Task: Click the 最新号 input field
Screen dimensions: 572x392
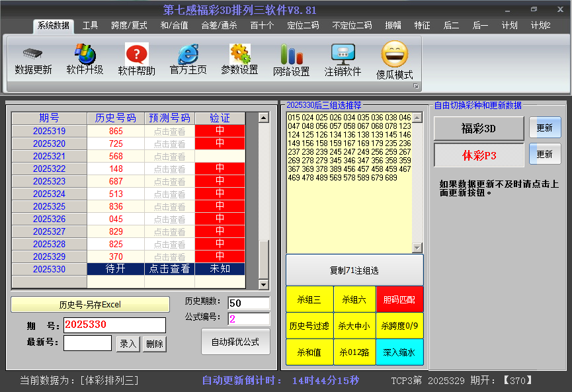Action: click(87, 343)
